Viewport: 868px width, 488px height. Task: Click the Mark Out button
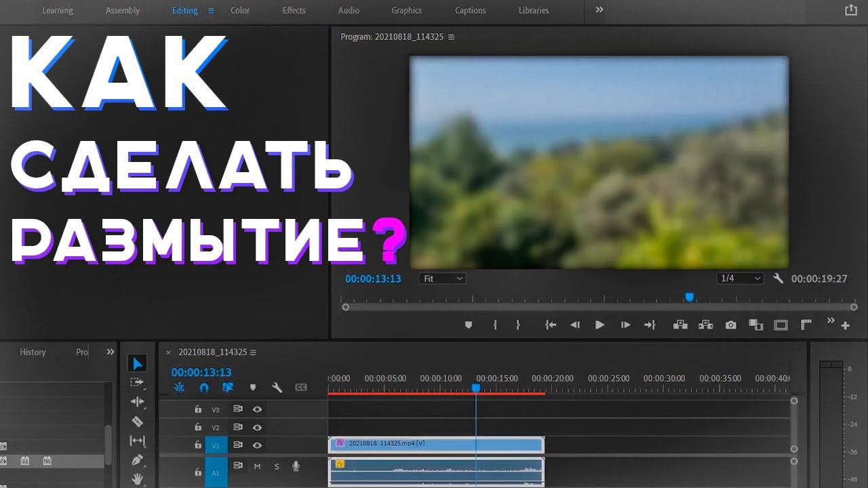click(x=518, y=325)
